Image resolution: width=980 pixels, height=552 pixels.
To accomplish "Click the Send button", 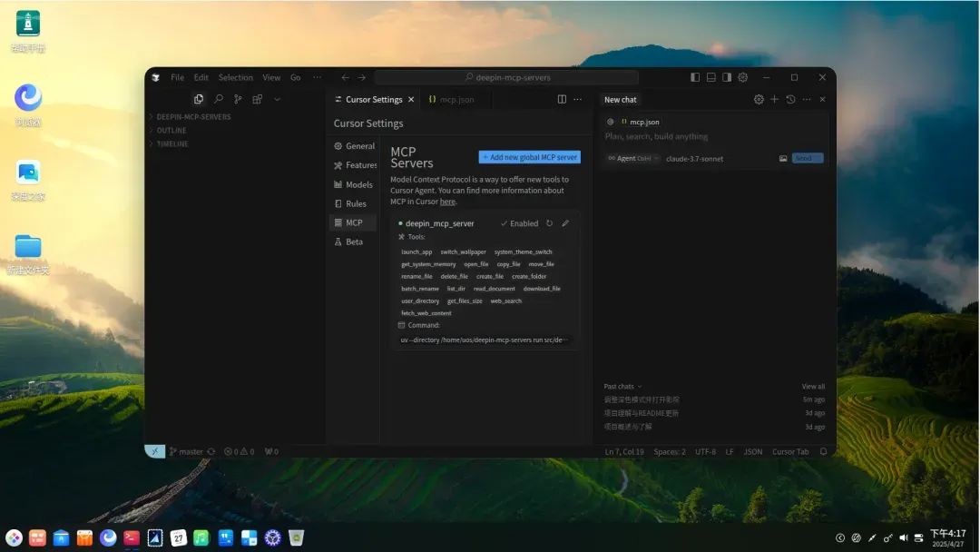I will pos(808,158).
